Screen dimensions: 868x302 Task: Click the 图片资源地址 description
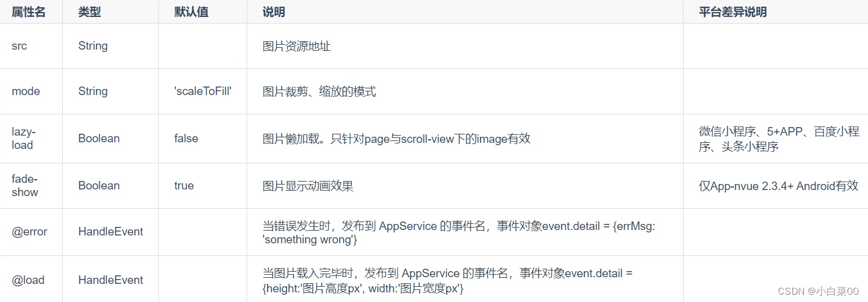tap(297, 46)
